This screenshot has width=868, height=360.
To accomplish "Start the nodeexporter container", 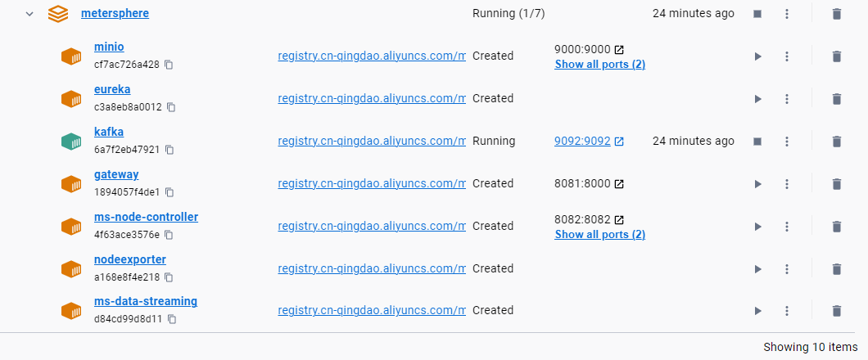I will [757, 269].
